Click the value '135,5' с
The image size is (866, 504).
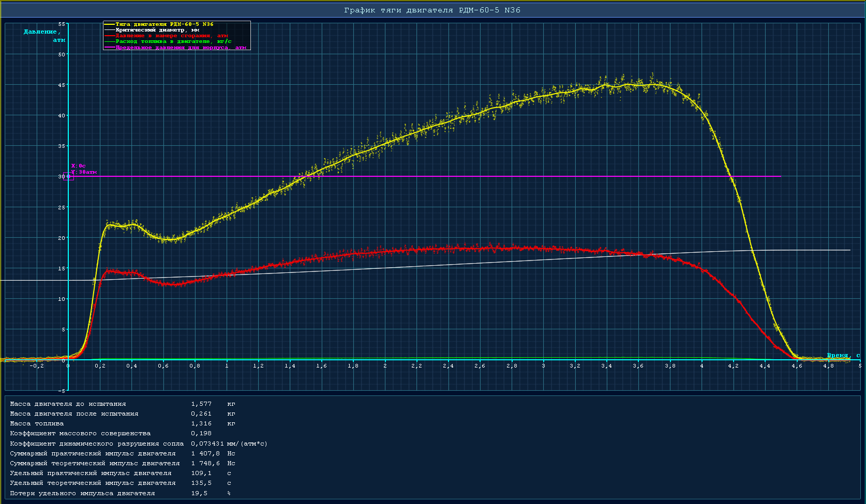[x=201, y=483]
